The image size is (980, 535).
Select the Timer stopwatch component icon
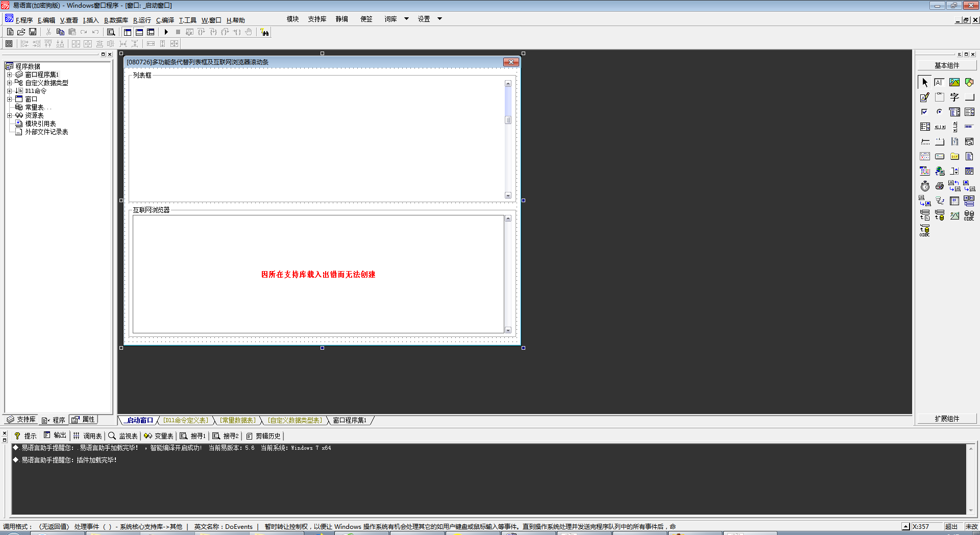coord(925,186)
